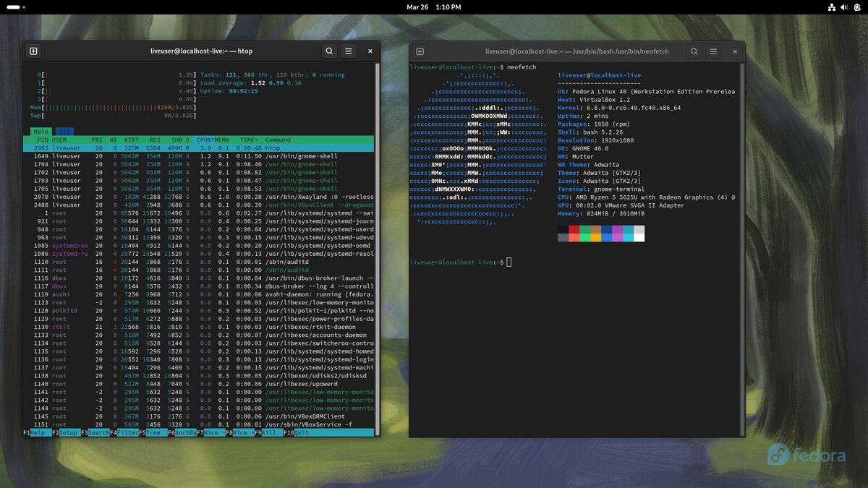The width and height of the screenshot is (868, 488).
Task: Select the Xwayland process row in htop
Action: 200,197
